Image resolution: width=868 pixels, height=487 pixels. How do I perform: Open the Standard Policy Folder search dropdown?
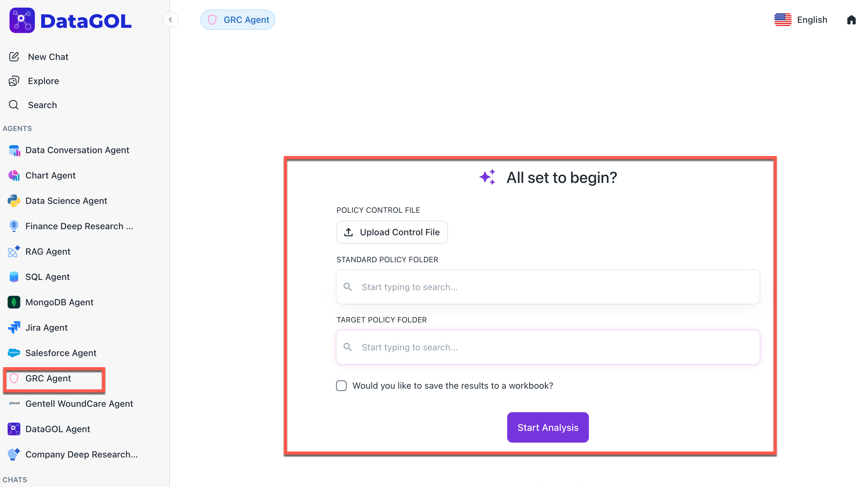[548, 287]
